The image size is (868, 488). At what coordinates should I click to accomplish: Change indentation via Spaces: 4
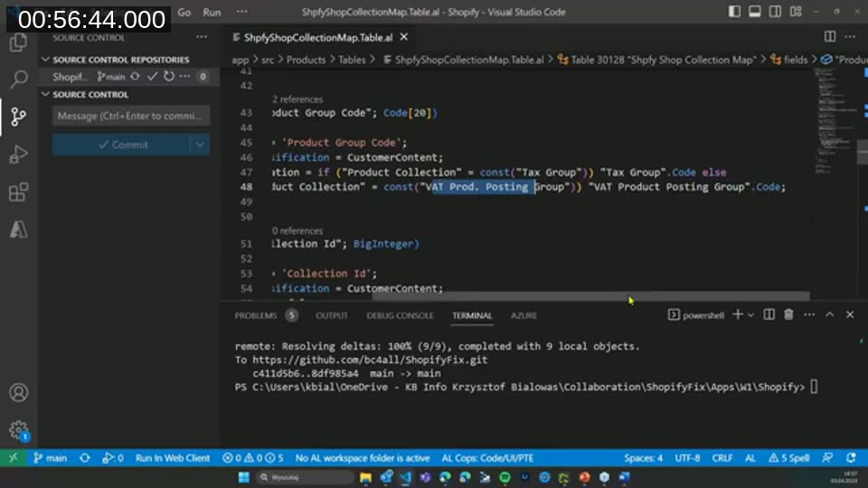pyautogui.click(x=643, y=457)
